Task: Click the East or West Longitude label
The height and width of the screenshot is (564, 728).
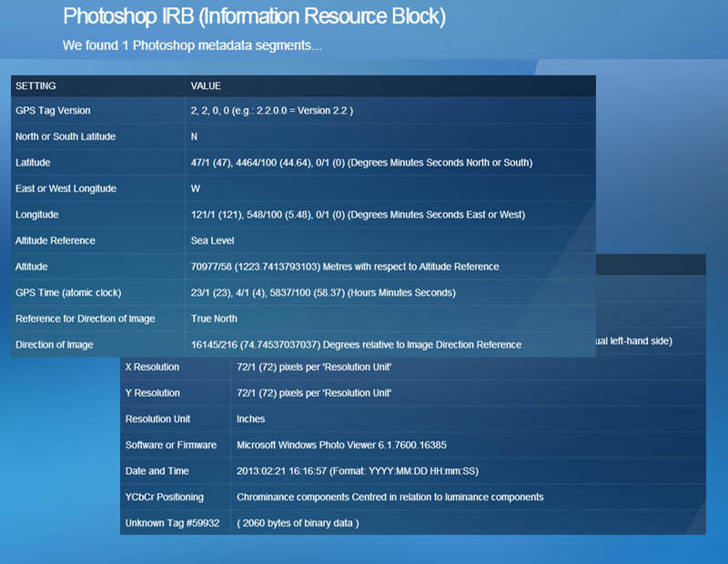Action: click(67, 188)
